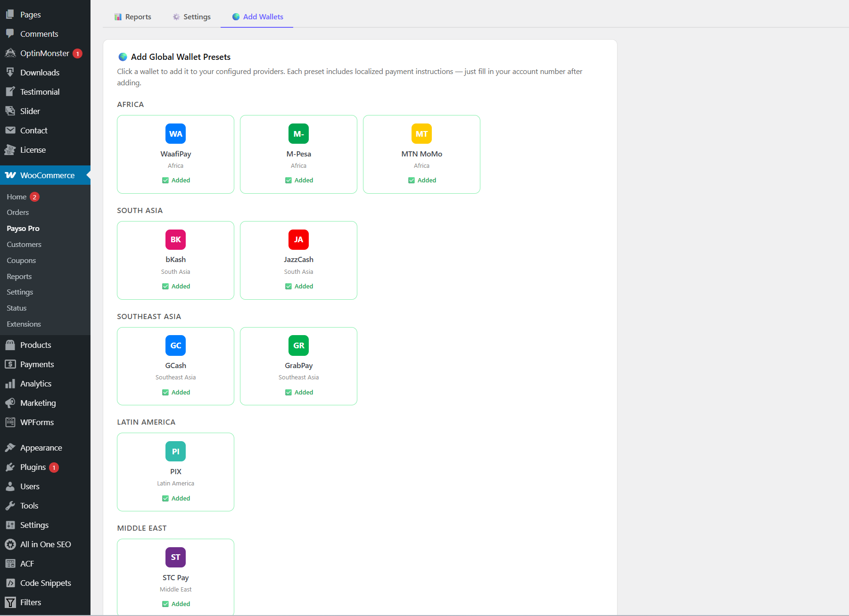The height and width of the screenshot is (616, 849).
Task: Select the GCash preset icon
Action: 175,345
